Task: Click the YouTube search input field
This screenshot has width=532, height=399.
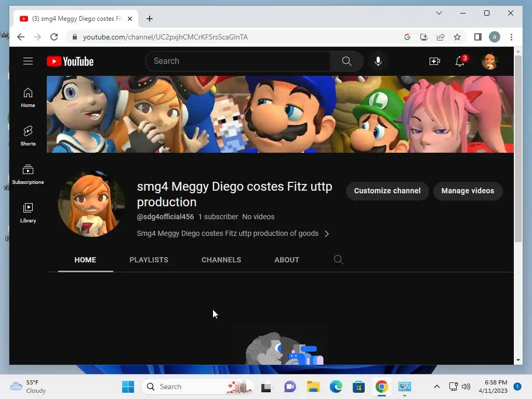Action: (x=238, y=61)
